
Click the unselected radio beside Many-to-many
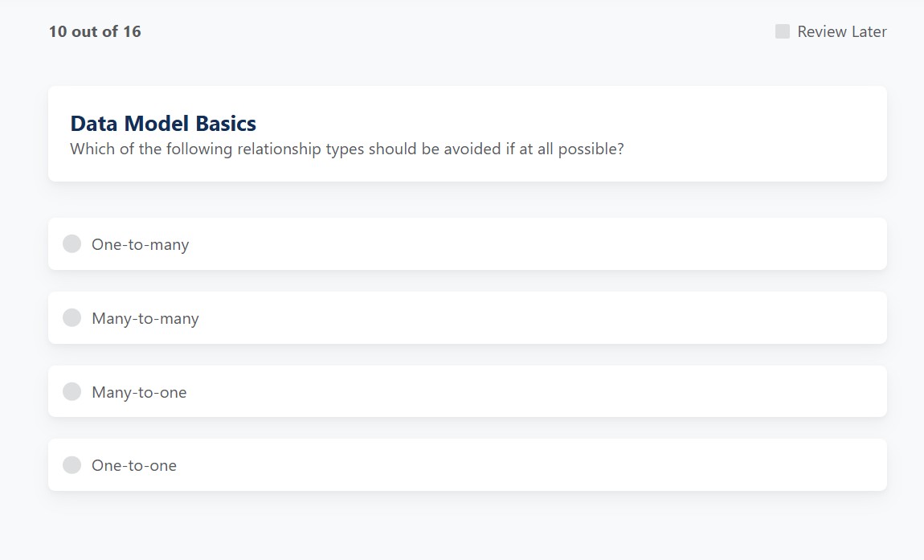72,317
